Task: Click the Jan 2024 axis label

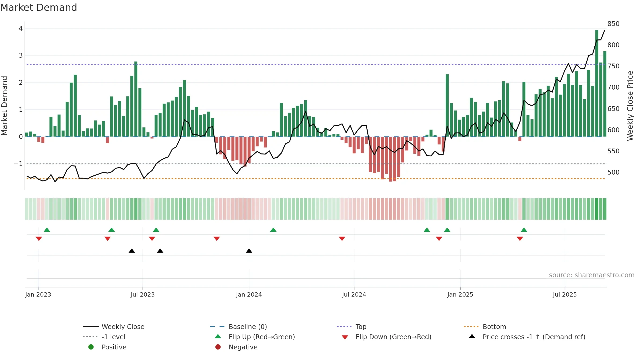Action: [x=249, y=294]
